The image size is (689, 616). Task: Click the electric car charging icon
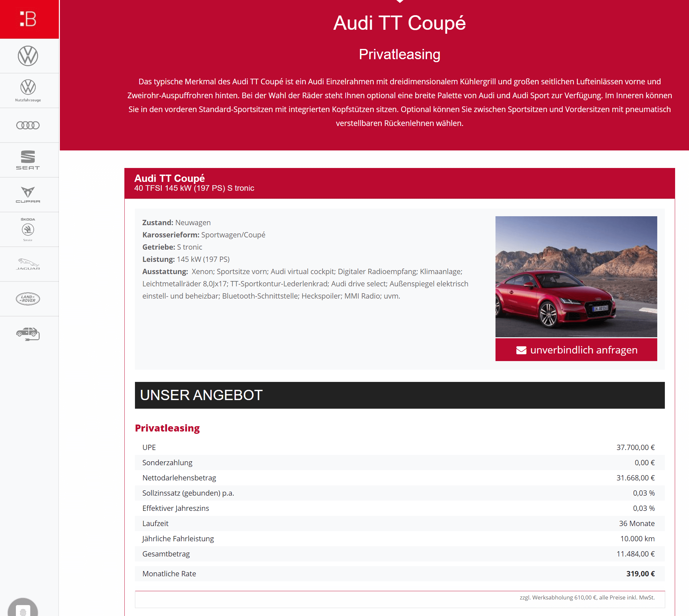tap(28, 334)
